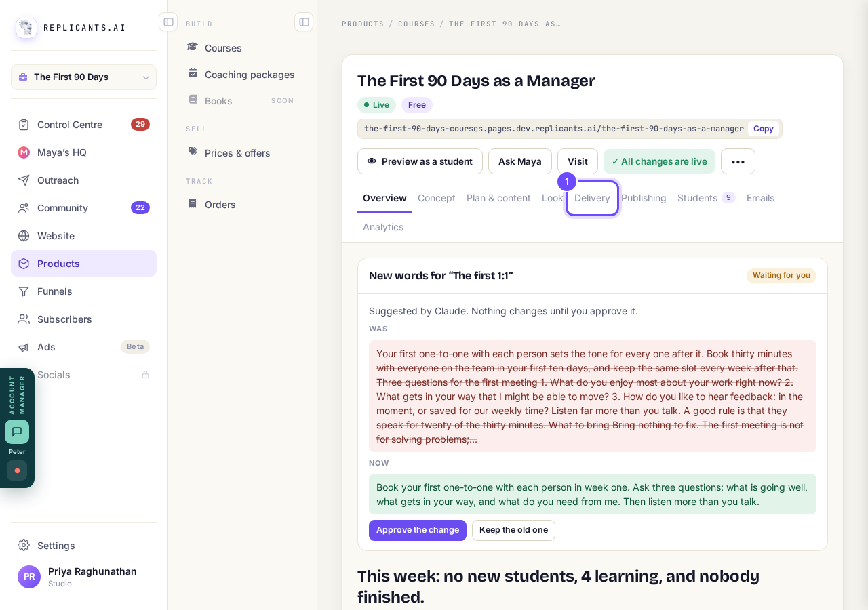Open the Plan & content tab
The height and width of the screenshot is (610, 868).
498,198
